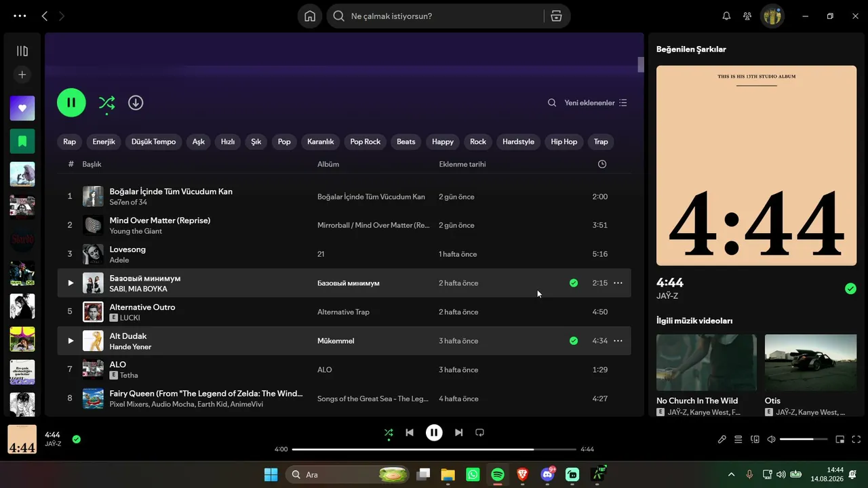Toggle liked checkmark in Now Playing side panel
Screen dimensions: 868x488
[850, 289]
